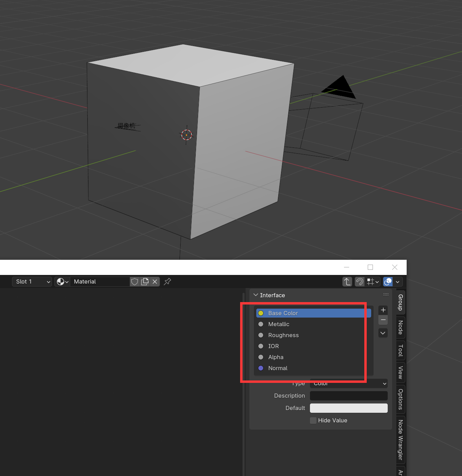Click the Description input field

[x=349, y=396]
